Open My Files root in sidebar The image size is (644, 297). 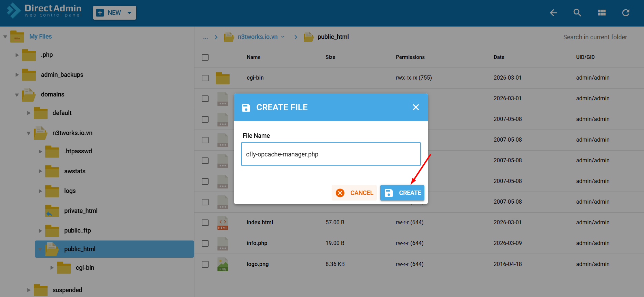pos(40,37)
